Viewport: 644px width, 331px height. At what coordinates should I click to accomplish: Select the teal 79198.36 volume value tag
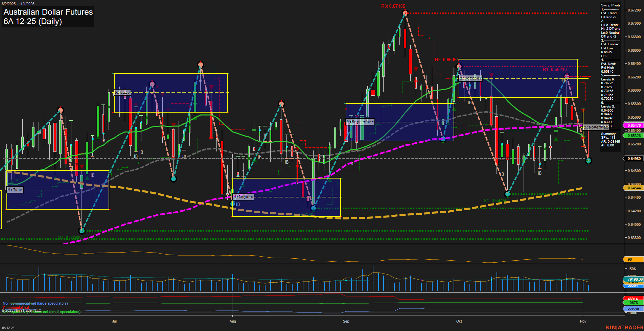pos(634,279)
